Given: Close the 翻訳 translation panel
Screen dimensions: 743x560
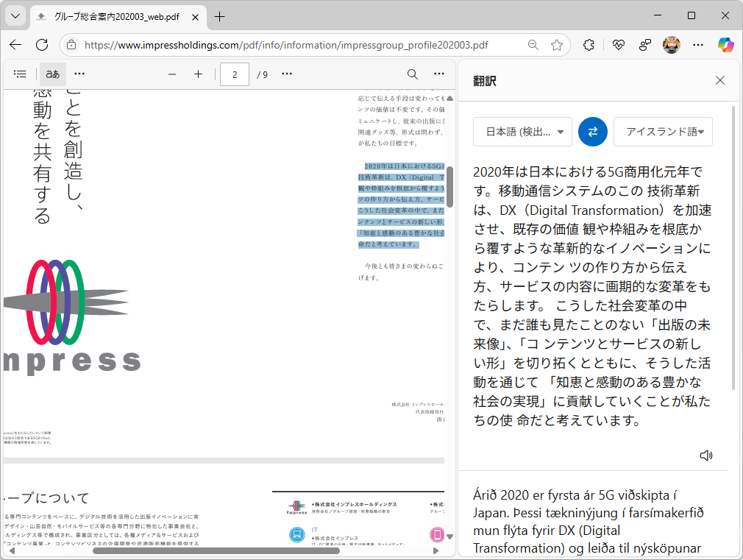Looking at the screenshot, I should pyautogui.click(x=719, y=80).
